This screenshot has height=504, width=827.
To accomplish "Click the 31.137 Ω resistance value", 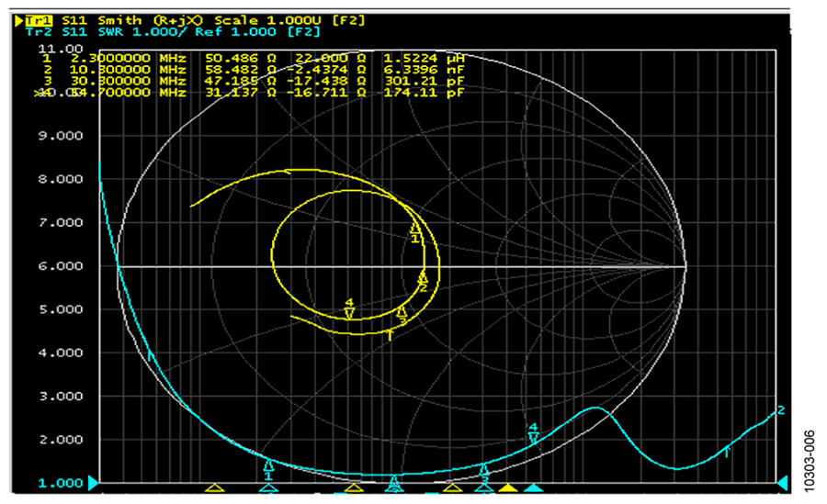I will (x=241, y=93).
